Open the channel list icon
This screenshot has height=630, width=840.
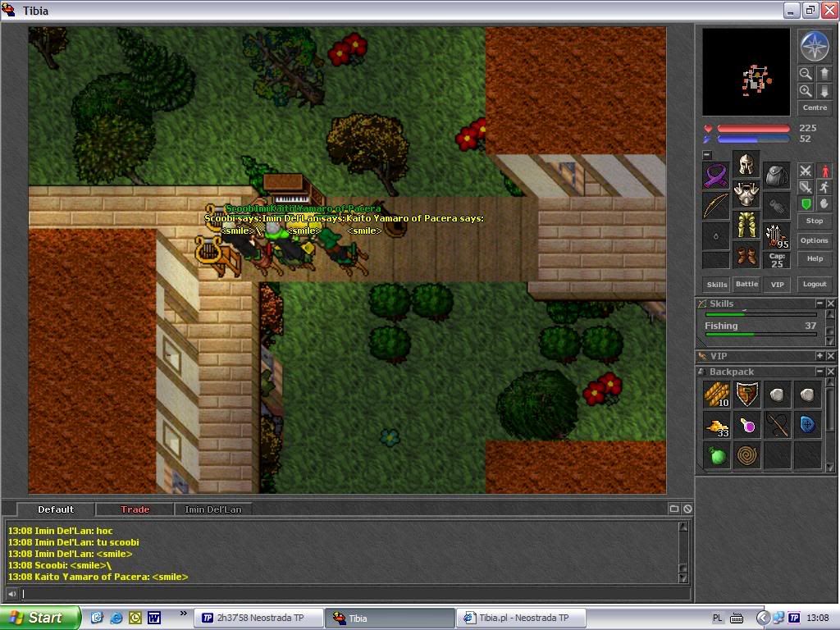674,509
